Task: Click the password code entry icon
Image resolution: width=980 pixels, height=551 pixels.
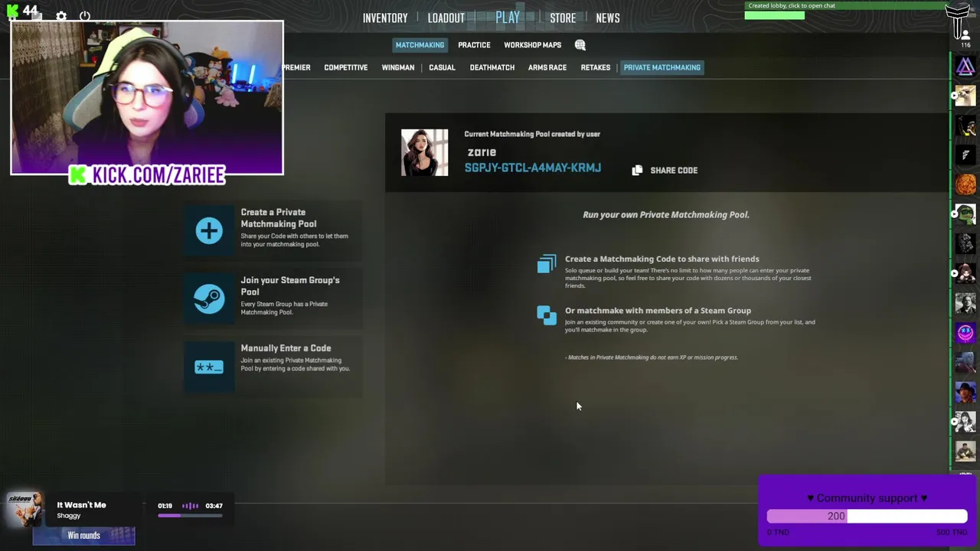Action: tap(209, 367)
